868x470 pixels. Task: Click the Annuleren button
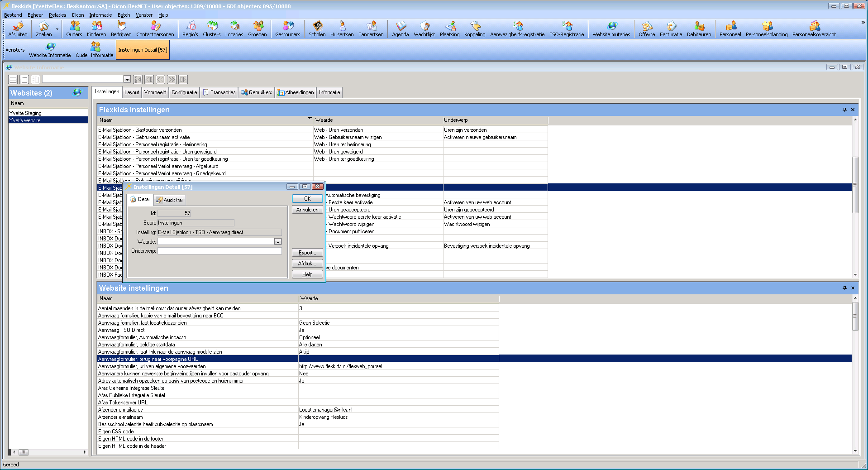(x=307, y=210)
